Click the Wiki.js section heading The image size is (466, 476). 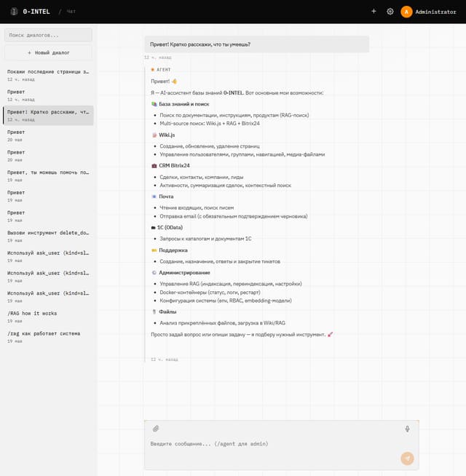click(x=167, y=135)
